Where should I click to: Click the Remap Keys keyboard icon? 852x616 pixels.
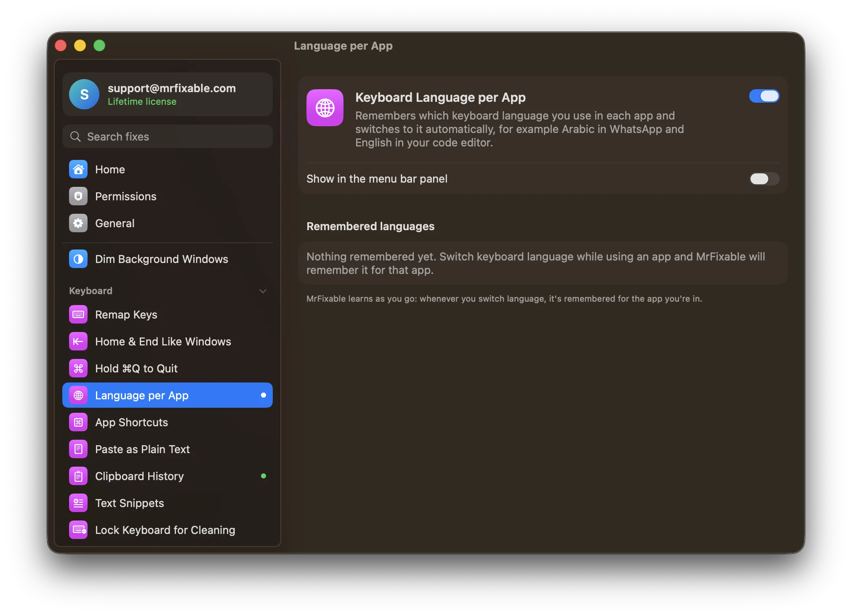[78, 314]
